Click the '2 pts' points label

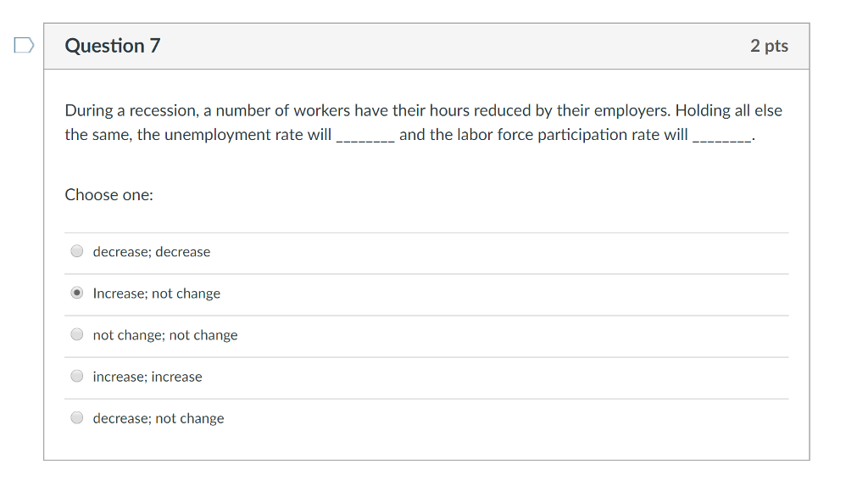[769, 46]
